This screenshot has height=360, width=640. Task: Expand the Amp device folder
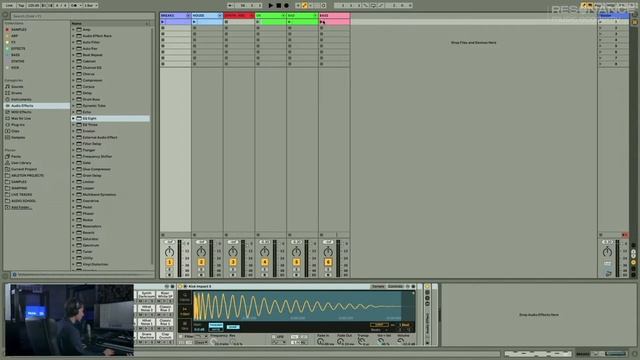(74, 29)
